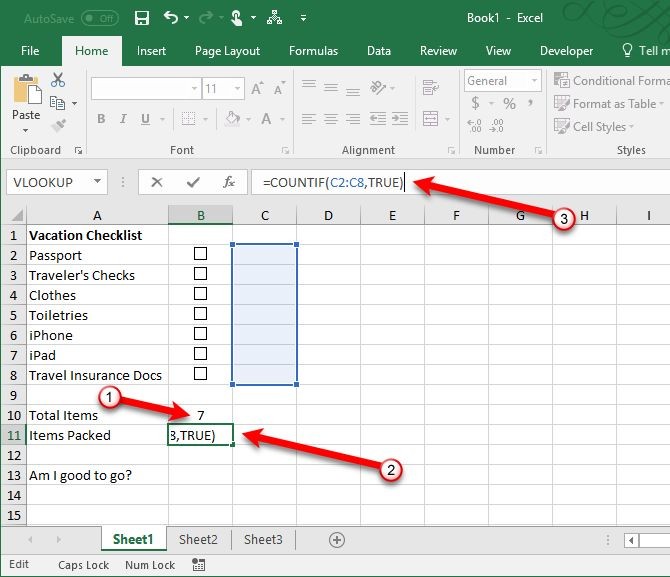Viewport: 670px width, 577px height.
Task: Click the Fill Color paint bucket
Action: pos(233,118)
